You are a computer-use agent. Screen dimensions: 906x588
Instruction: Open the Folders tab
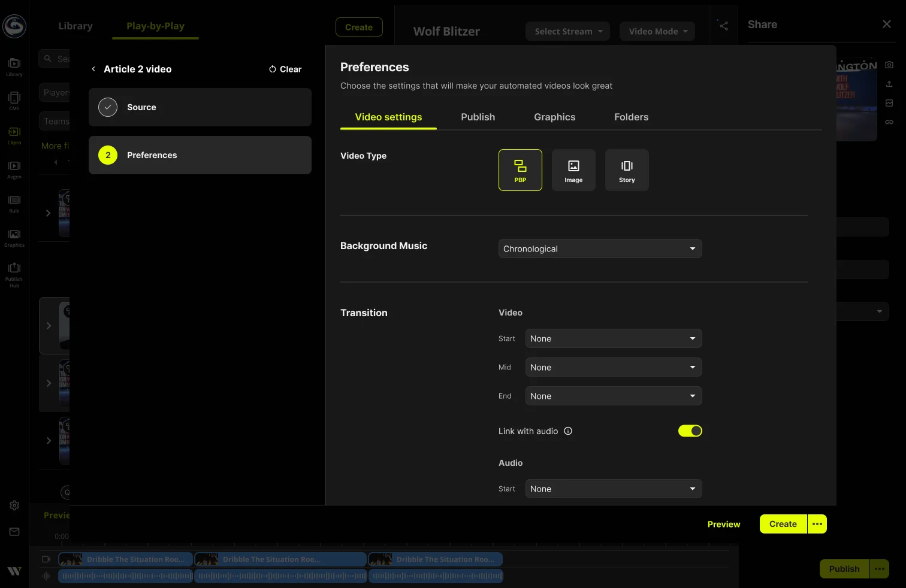[x=632, y=117]
